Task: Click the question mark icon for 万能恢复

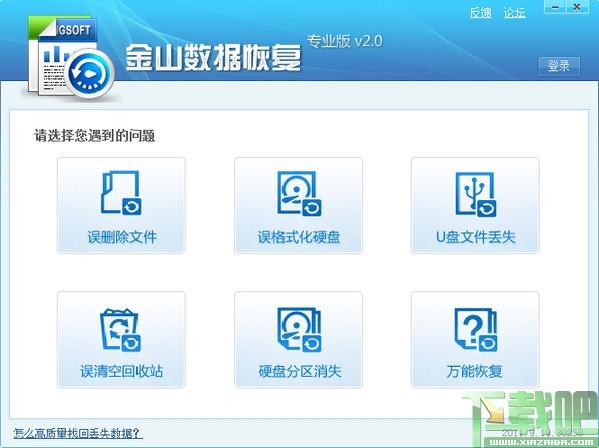Action: [x=476, y=330]
